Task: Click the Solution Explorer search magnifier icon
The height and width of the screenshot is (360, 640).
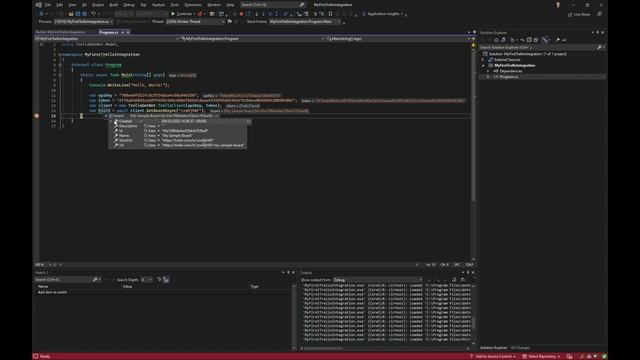Action: [x=599, y=47]
